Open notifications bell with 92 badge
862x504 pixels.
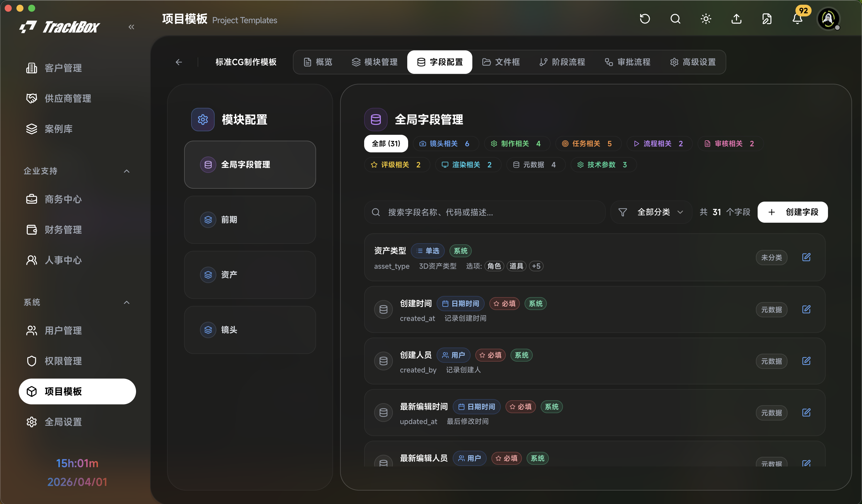click(x=797, y=19)
